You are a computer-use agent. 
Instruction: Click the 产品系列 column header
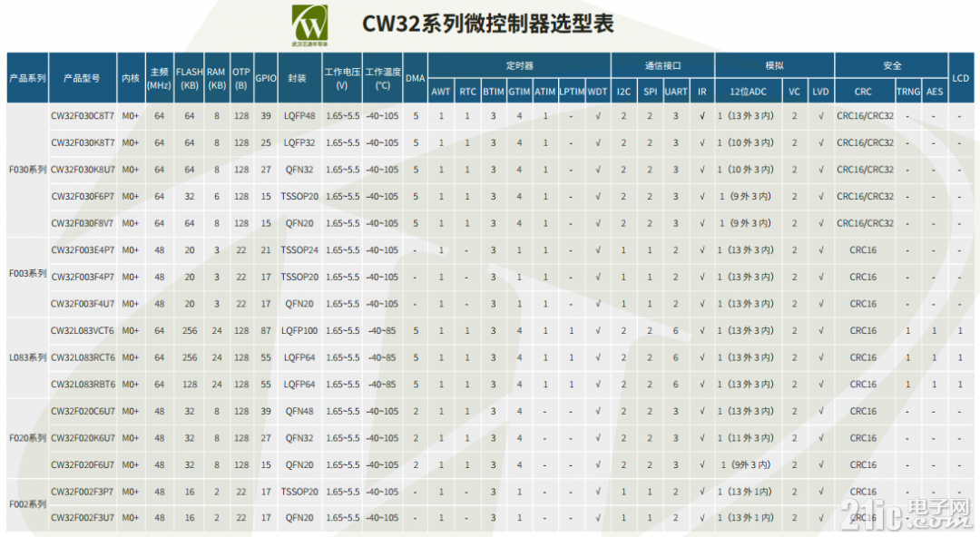coord(27,78)
